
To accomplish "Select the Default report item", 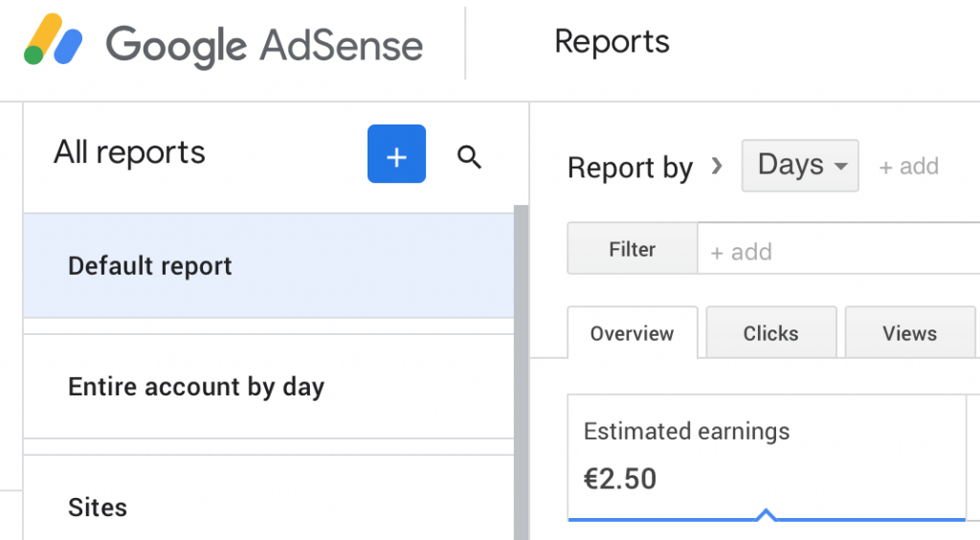I will (269, 265).
